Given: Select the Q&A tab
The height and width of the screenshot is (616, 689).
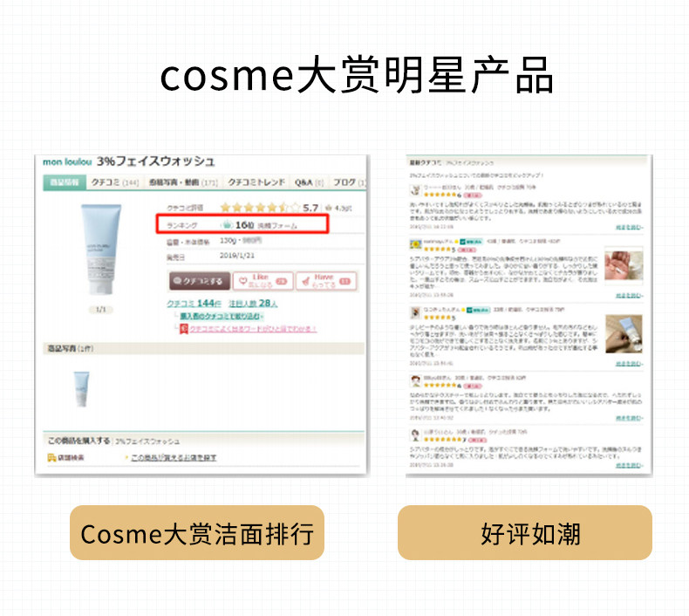Looking at the screenshot, I should tap(309, 182).
